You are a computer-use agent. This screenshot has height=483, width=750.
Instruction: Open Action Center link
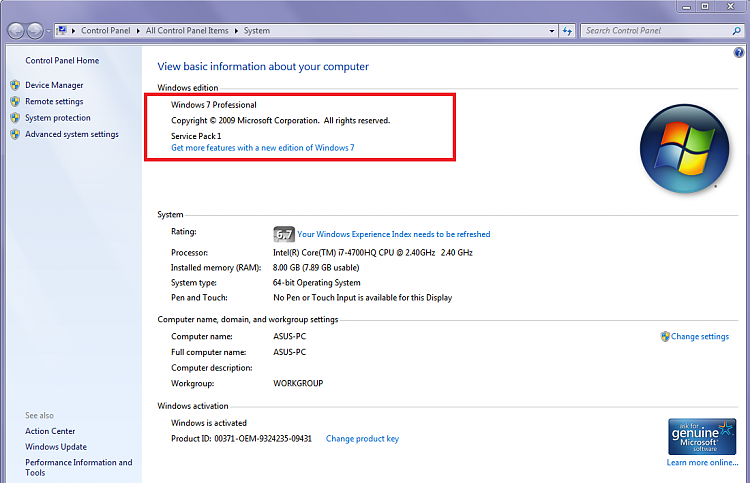coord(50,431)
